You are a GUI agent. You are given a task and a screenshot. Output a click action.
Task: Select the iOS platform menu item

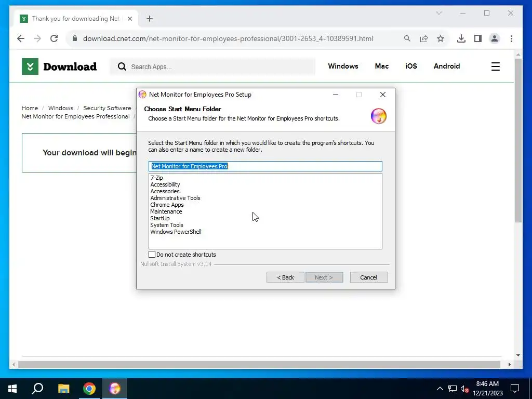point(411,66)
